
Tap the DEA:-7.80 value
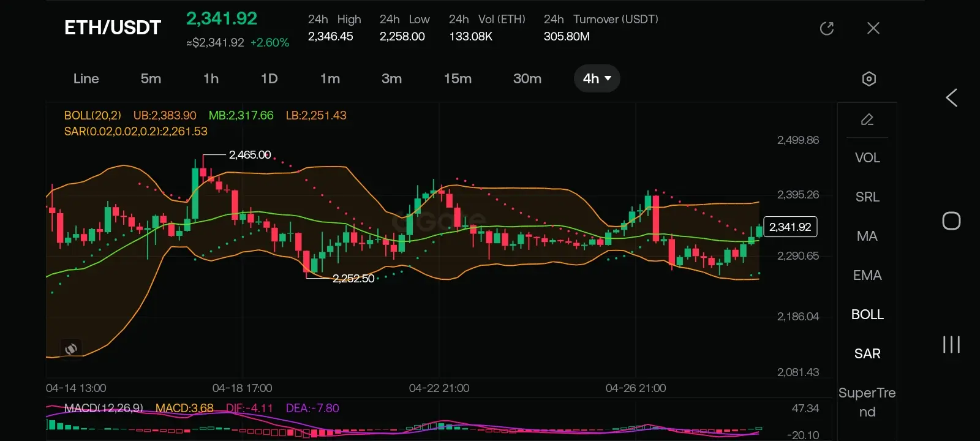point(312,408)
